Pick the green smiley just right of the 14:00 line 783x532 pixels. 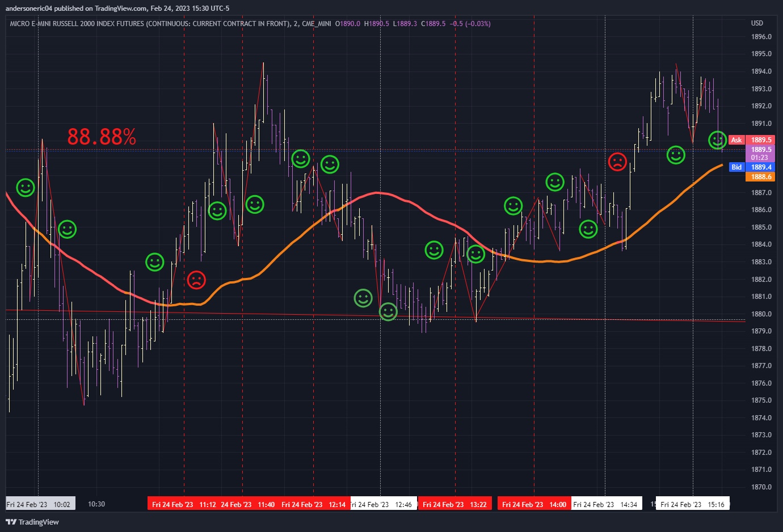click(x=555, y=182)
